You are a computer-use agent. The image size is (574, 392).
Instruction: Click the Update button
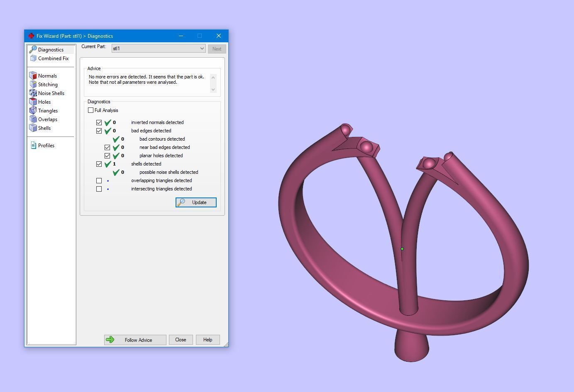pos(196,202)
